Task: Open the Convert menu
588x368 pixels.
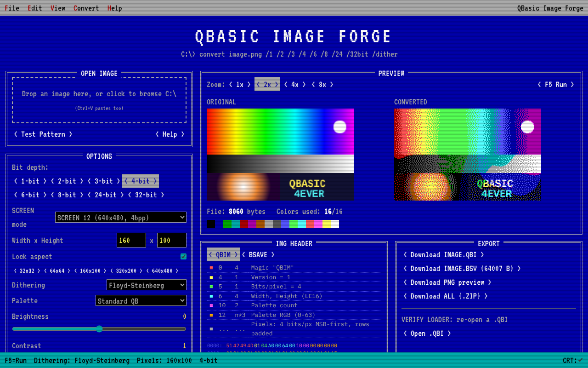Action: pyautogui.click(x=86, y=8)
